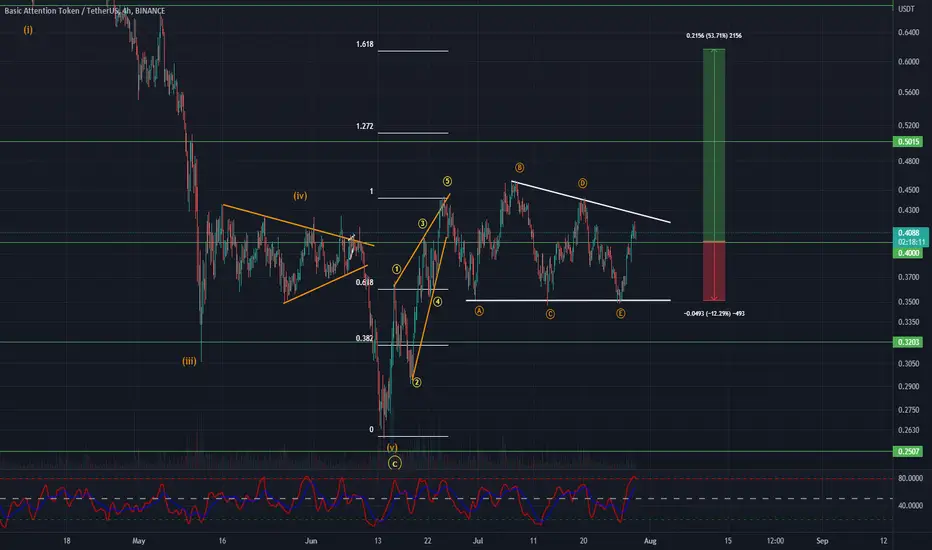Image resolution: width=932 pixels, height=550 pixels.
Task: Click the 0.5600 price axis value
Action: (x=908, y=92)
